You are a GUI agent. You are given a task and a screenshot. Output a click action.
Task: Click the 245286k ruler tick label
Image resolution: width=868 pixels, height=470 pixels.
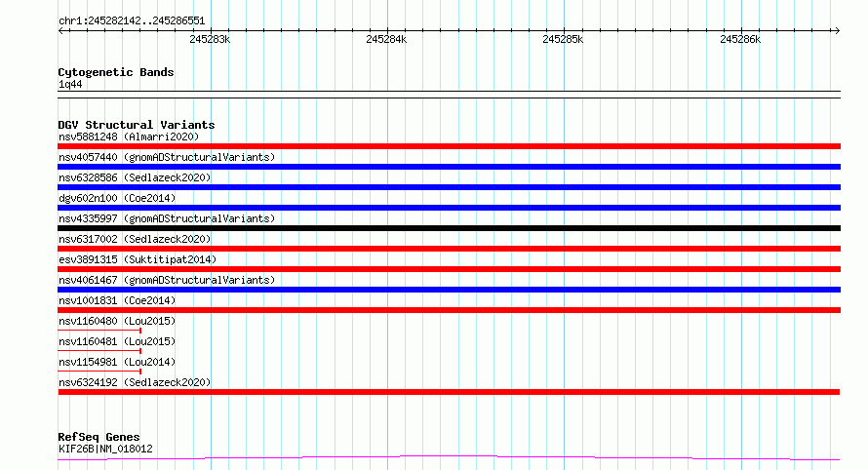click(740, 39)
